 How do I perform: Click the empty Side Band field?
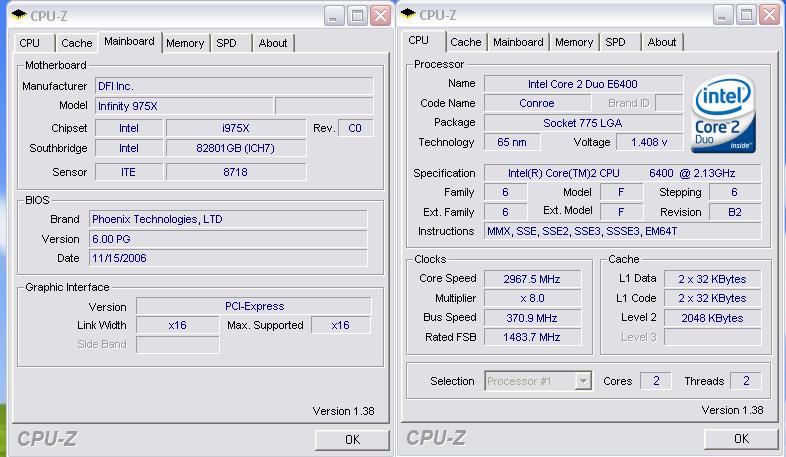pyautogui.click(x=177, y=344)
